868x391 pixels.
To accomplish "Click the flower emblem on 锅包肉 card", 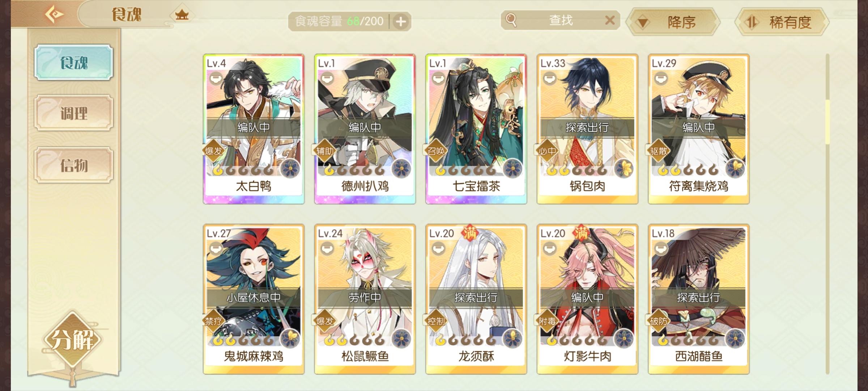I will 624,168.
